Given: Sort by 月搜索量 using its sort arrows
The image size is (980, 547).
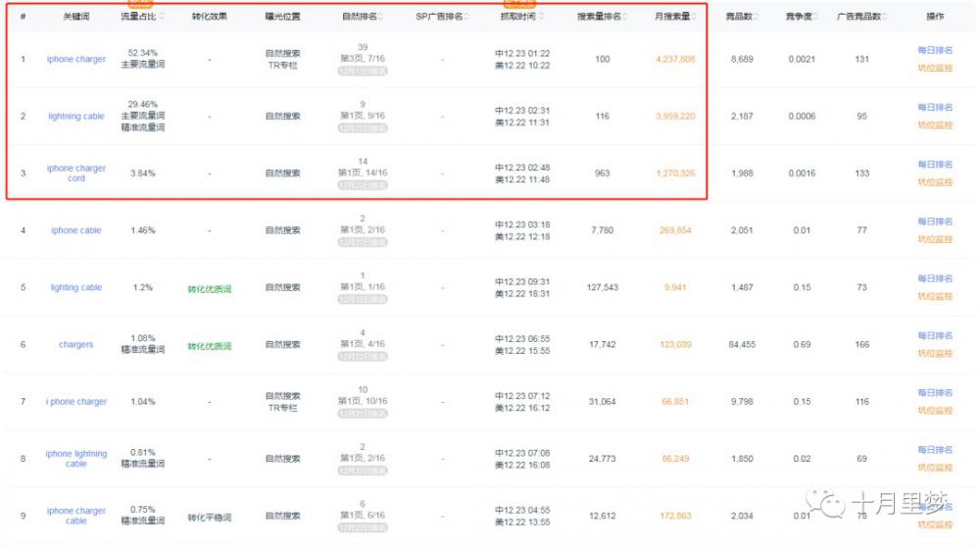Looking at the screenshot, I should tap(694, 17).
